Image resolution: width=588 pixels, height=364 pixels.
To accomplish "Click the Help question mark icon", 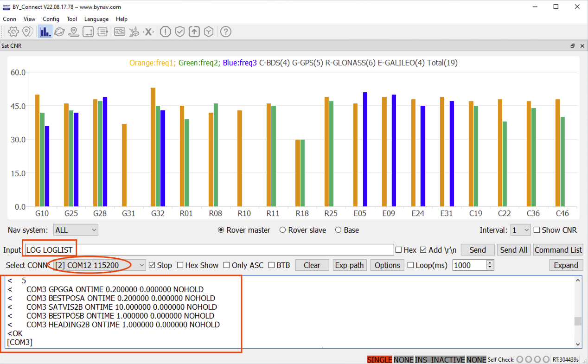I will [x=225, y=32].
